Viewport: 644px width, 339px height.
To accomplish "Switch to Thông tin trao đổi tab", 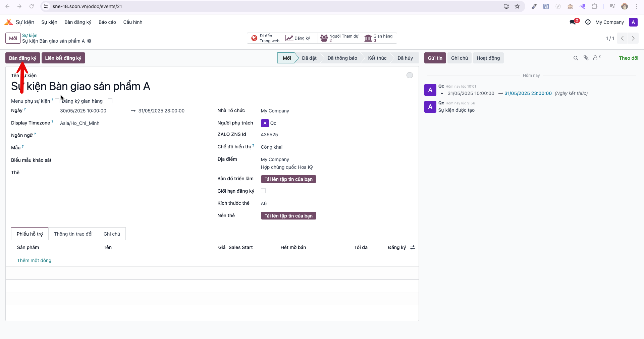I will [73, 234].
